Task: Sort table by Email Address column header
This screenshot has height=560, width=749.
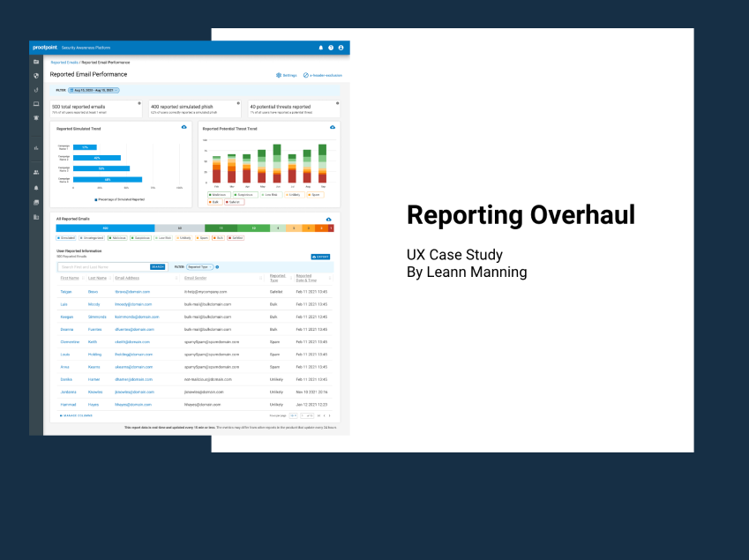Action: click(127, 279)
